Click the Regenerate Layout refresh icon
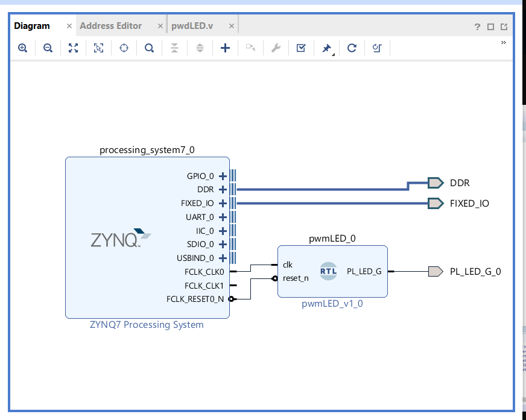Viewport: 526px width, 420px height. (352, 48)
